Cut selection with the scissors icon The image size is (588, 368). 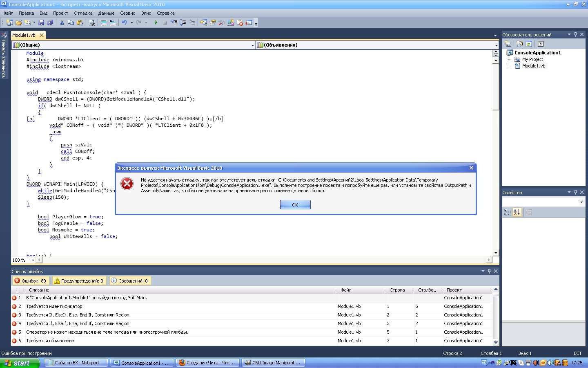click(62, 23)
